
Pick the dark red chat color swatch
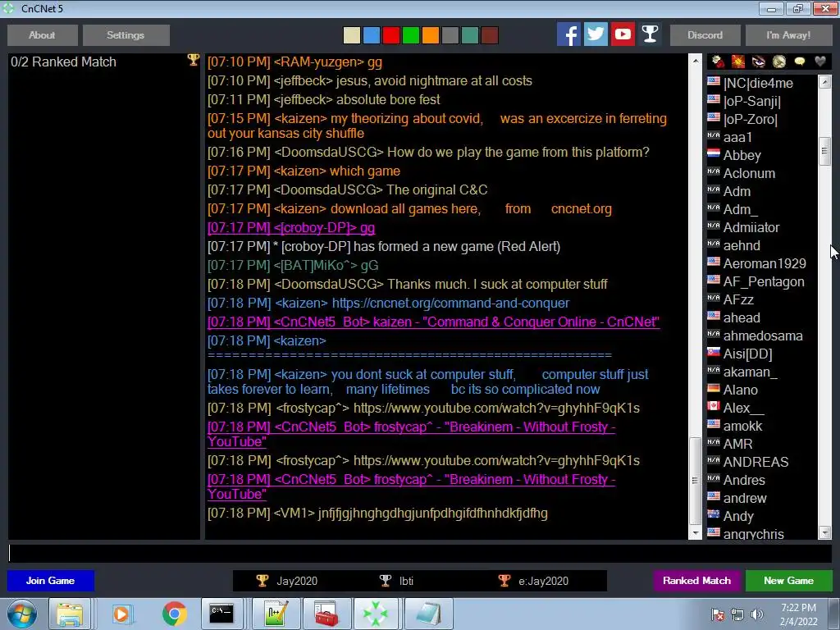click(x=490, y=35)
